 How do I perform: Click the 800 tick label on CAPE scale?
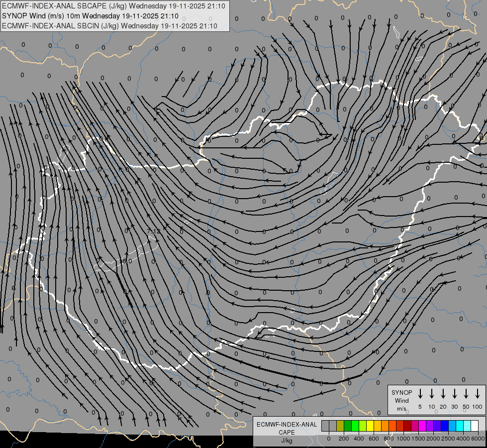point(389,439)
